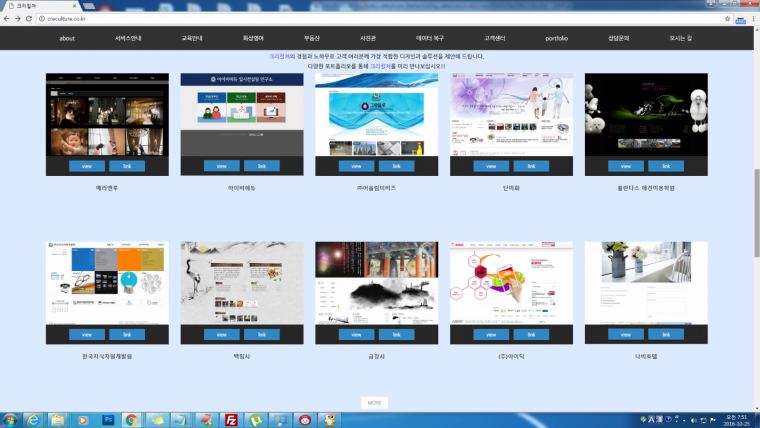Open the Windows Start menu

[10, 420]
